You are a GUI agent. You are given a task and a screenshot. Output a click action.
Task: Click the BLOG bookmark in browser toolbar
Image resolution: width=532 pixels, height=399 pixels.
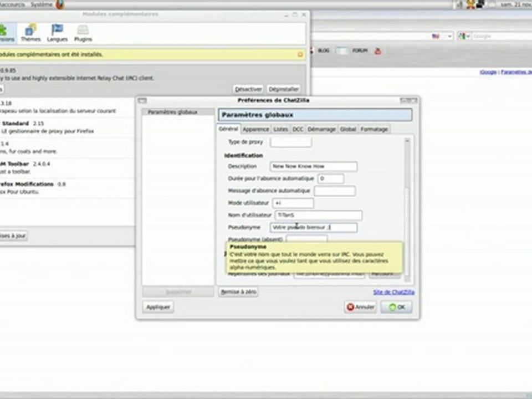pyautogui.click(x=323, y=50)
